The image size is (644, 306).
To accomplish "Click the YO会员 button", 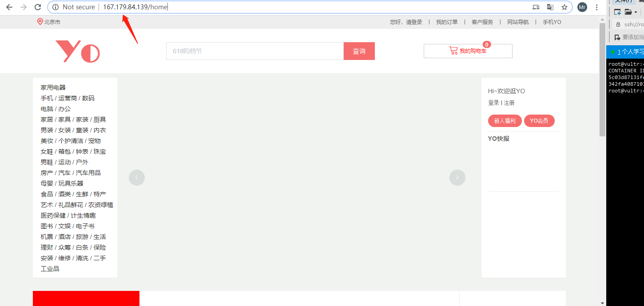I will tap(539, 121).
